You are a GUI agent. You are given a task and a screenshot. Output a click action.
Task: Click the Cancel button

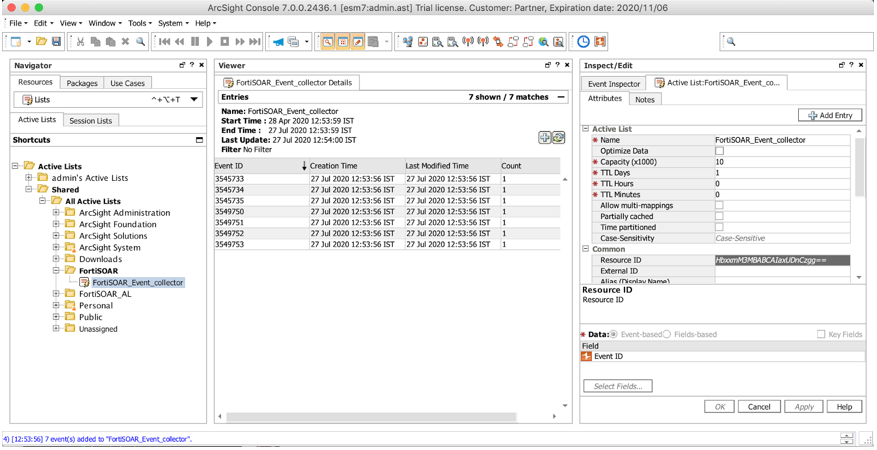pyautogui.click(x=759, y=407)
